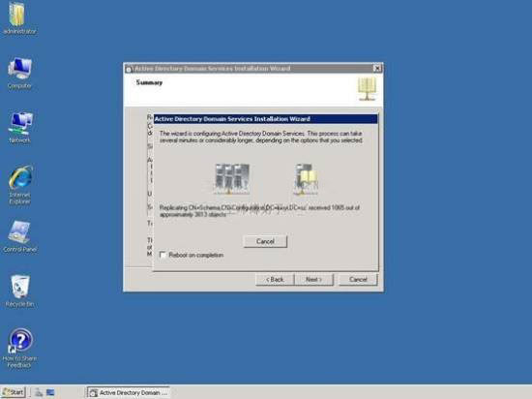Screen dimensions: 532x399
Task: Tick the Reboot on completion checkbox
Action: [x=163, y=255]
